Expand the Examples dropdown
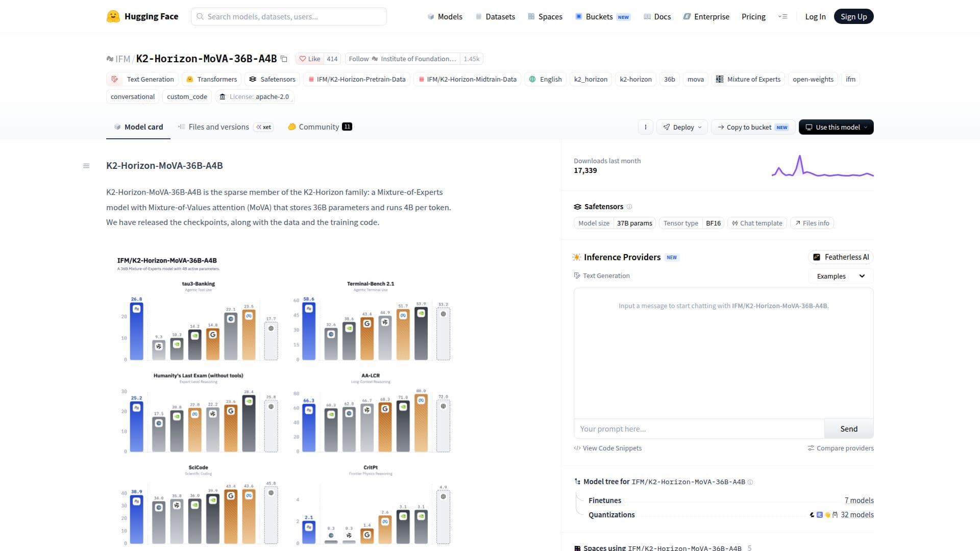The width and height of the screenshot is (980, 551). [x=841, y=276]
